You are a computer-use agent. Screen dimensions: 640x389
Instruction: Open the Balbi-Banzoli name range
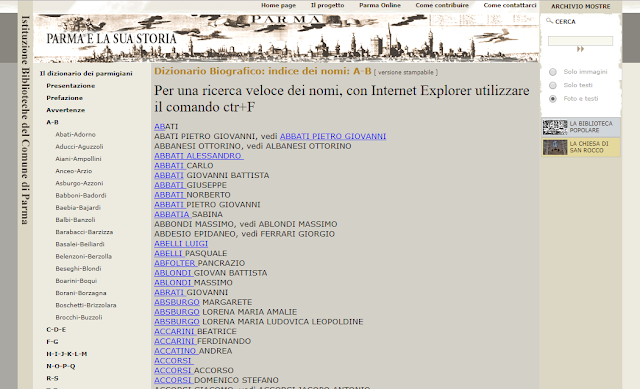[76, 220]
